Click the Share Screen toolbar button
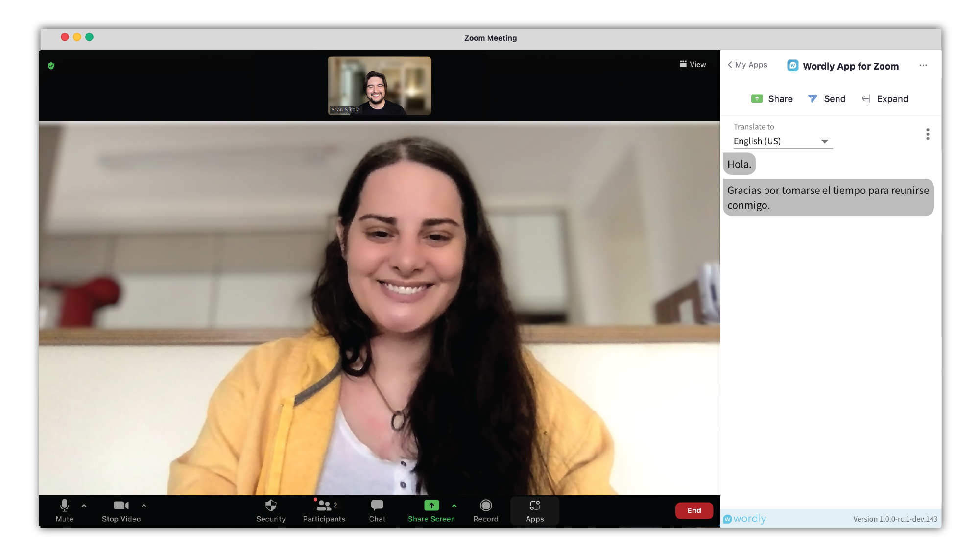Screen dimensions: 980x555 click(x=431, y=510)
